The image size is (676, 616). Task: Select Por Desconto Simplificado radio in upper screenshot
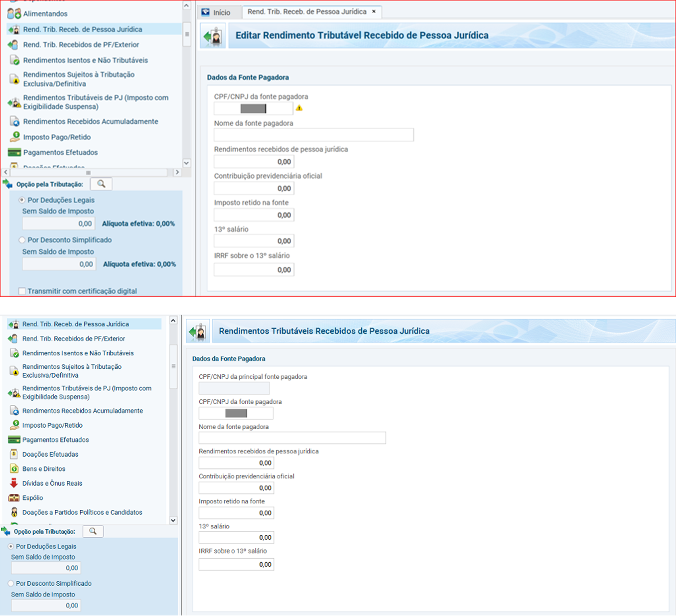22,240
